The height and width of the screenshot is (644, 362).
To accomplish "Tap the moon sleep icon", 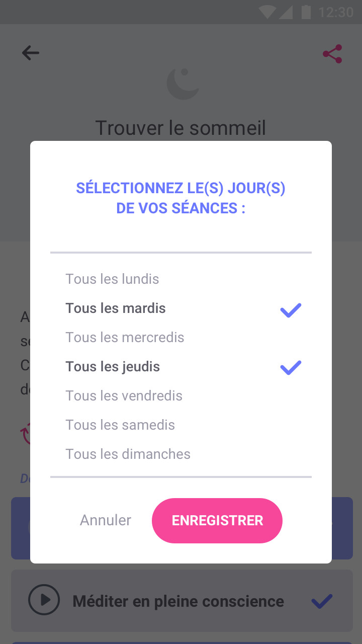I will click(183, 84).
